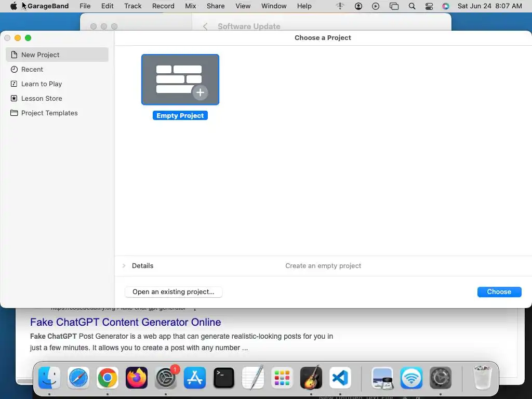The height and width of the screenshot is (399, 532).
Task: Open the Record menu
Action: tap(163, 6)
